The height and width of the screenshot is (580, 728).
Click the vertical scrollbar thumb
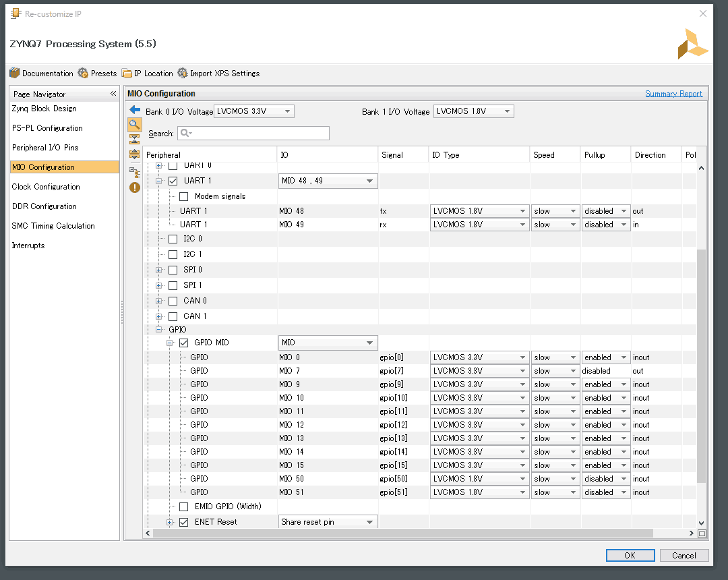point(701,366)
